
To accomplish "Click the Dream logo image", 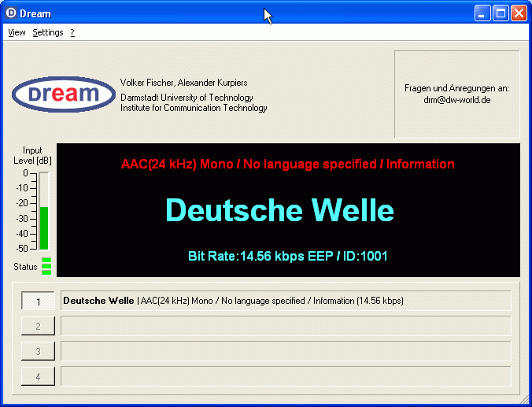I will [x=64, y=94].
